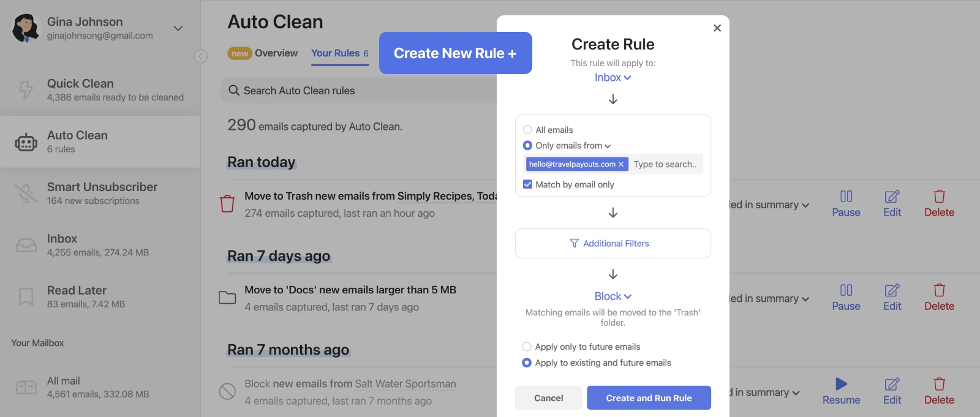
Task: Click the Inbox tray icon in sidebar
Action: coord(26,246)
